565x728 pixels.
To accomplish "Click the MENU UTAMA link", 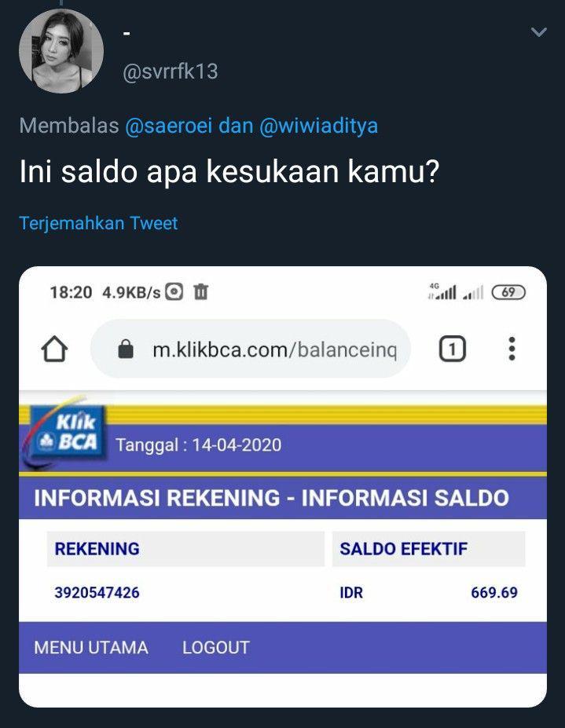I will (x=91, y=648).
